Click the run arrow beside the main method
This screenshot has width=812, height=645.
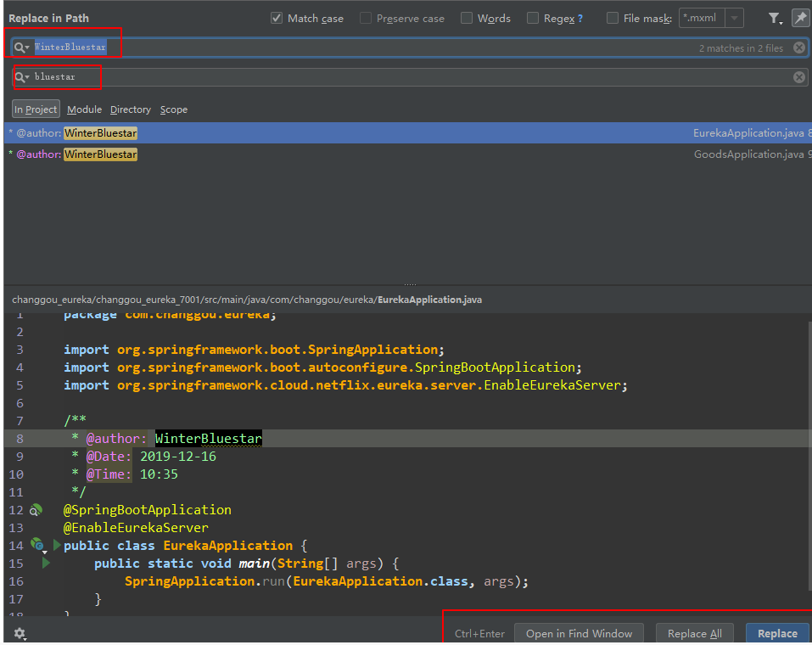[46, 563]
